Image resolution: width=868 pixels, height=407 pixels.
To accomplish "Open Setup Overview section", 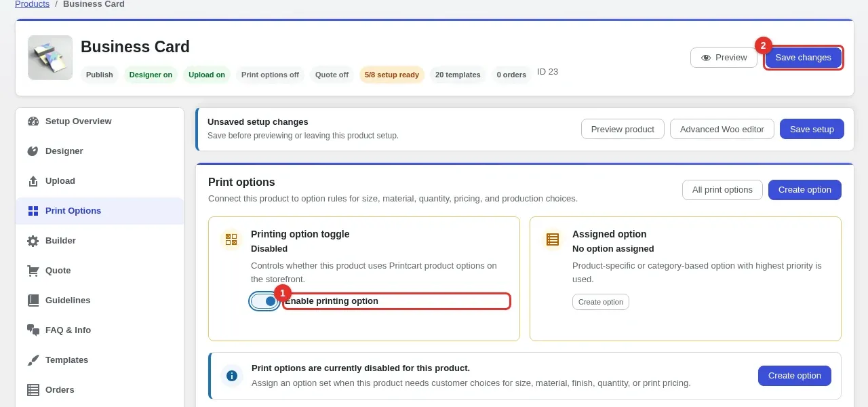I will coord(99,121).
